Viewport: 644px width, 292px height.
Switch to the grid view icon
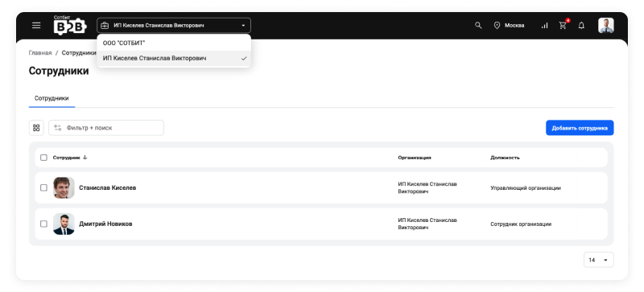point(36,128)
